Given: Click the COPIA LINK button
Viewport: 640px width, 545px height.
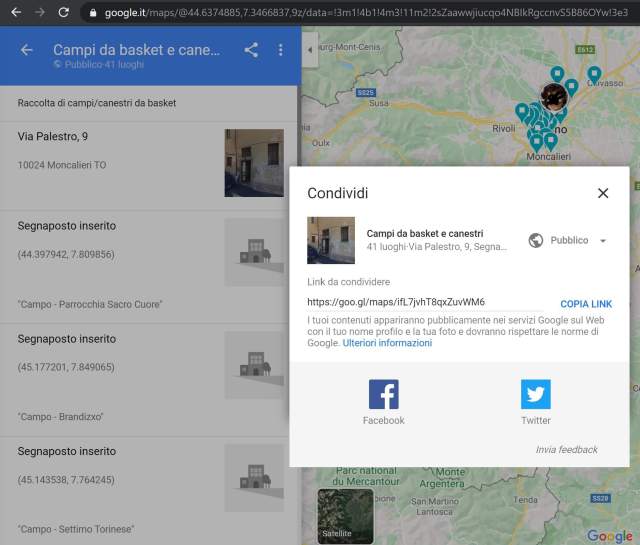Looking at the screenshot, I should [586, 303].
